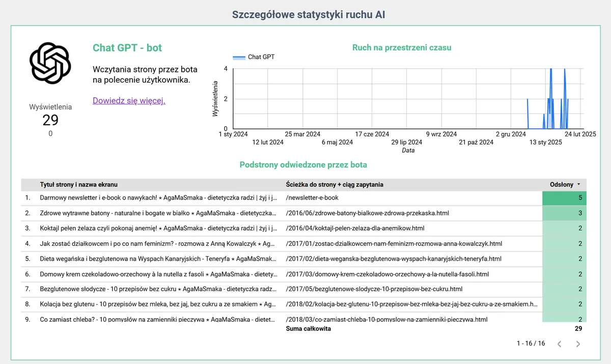Click path '/2017/02/dieta-weganska-bezglutenowa...'
This screenshot has width=611, height=364.
pyautogui.click(x=394, y=259)
